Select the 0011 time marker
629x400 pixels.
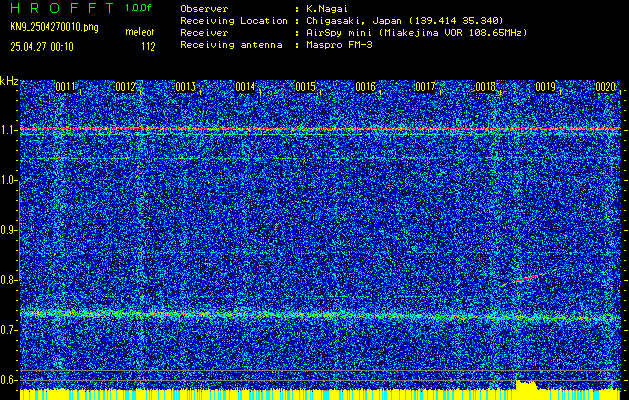pos(65,87)
